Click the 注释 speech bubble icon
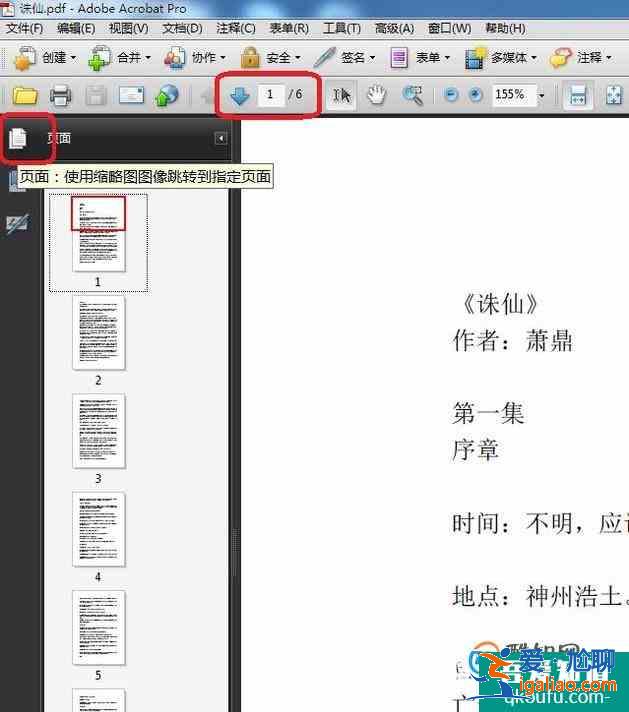 point(560,58)
